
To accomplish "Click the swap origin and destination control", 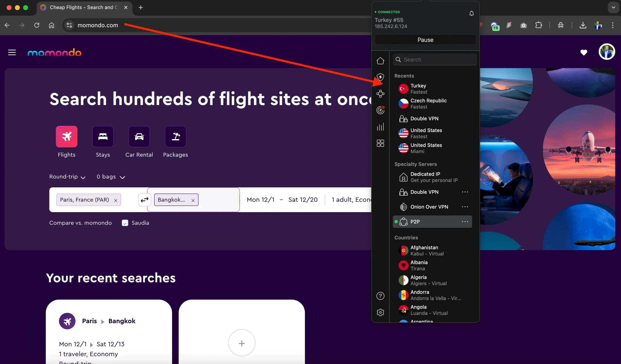I will point(144,200).
